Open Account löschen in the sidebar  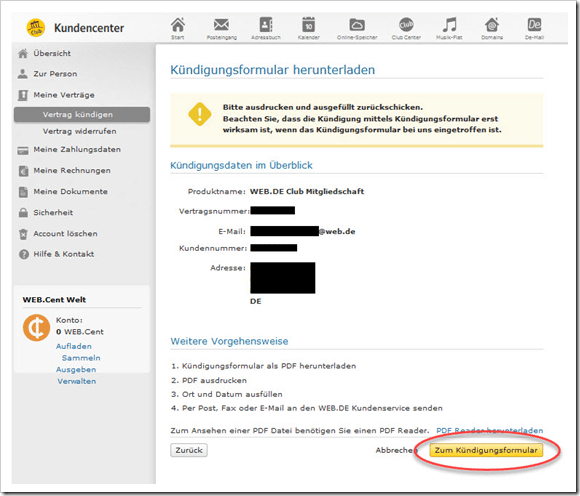(x=65, y=234)
